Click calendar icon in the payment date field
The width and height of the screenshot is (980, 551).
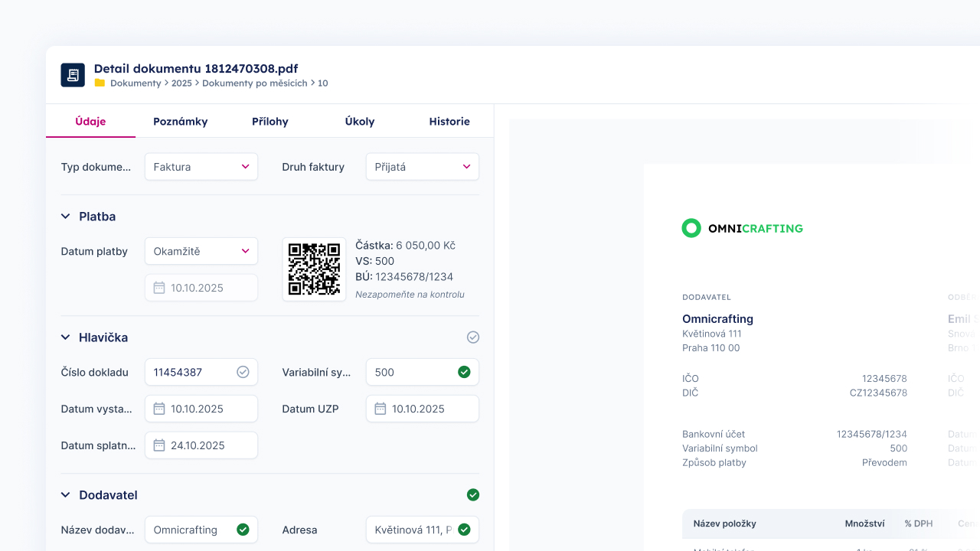click(x=159, y=288)
